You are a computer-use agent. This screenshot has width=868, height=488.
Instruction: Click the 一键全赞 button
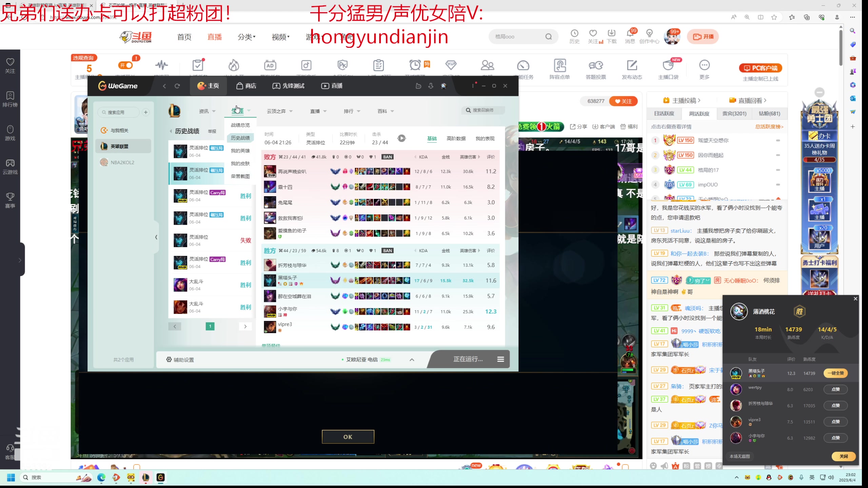pos(835,373)
